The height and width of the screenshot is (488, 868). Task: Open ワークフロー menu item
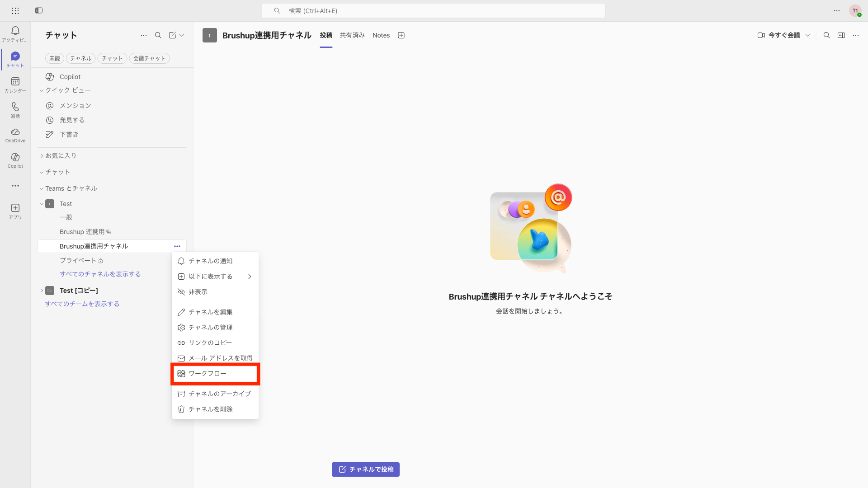click(215, 374)
